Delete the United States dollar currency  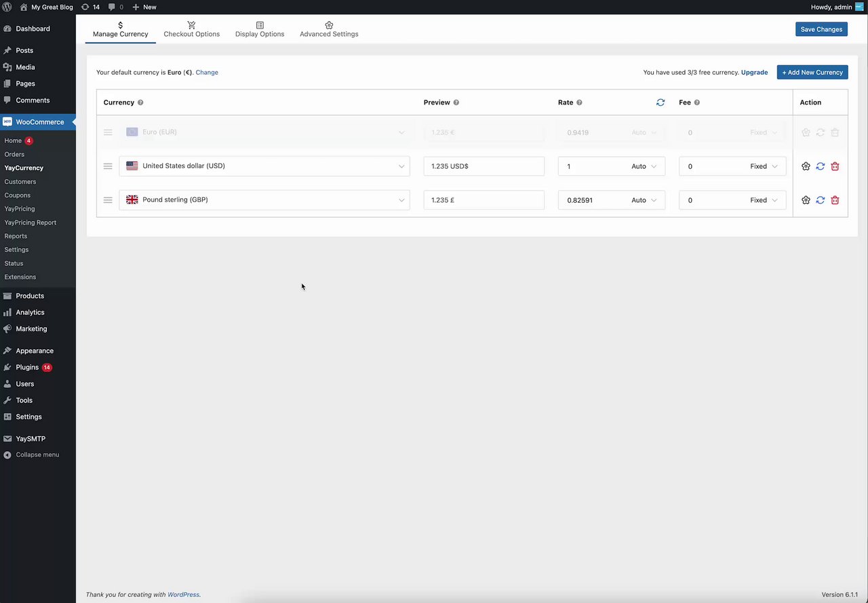tap(835, 166)
